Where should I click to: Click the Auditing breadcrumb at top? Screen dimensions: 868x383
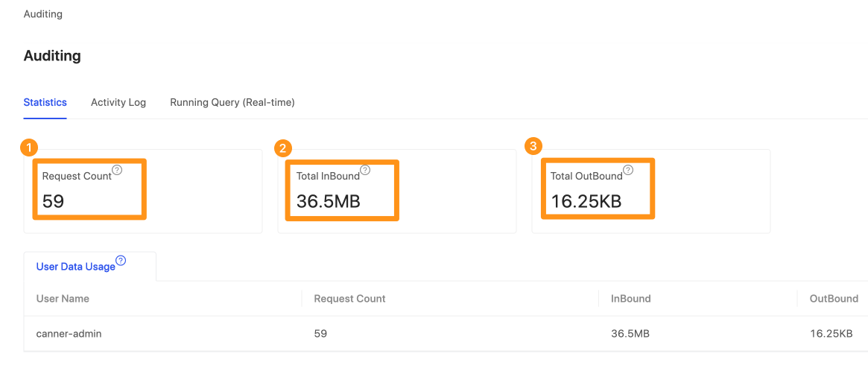43,14
